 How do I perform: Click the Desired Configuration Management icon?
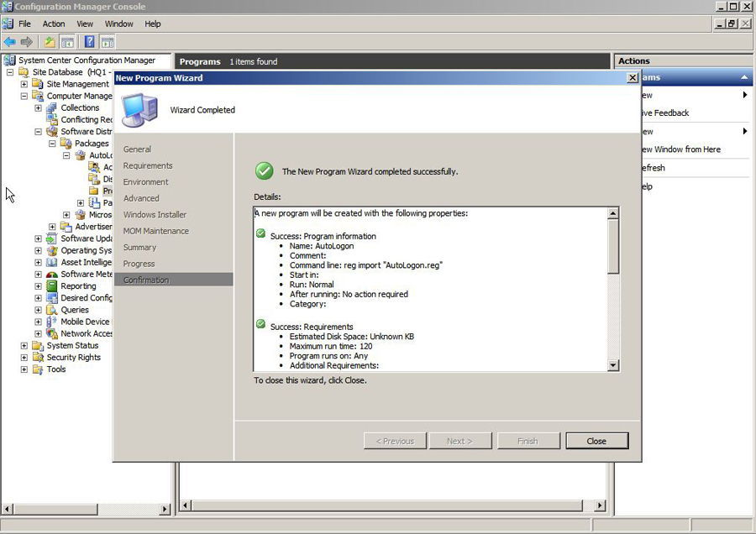[51, 298]
